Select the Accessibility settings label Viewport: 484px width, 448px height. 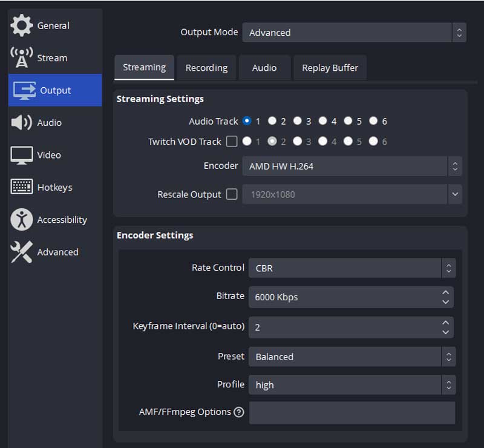[62, 220]
